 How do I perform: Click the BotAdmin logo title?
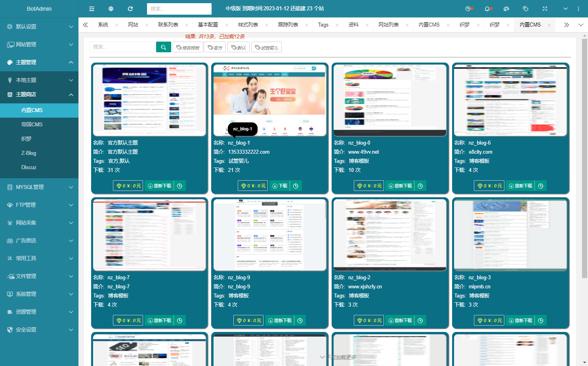point(39,9)
